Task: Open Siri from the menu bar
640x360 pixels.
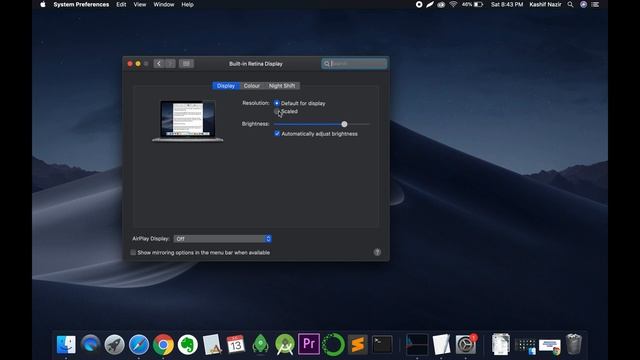Action: coord(584,4)
